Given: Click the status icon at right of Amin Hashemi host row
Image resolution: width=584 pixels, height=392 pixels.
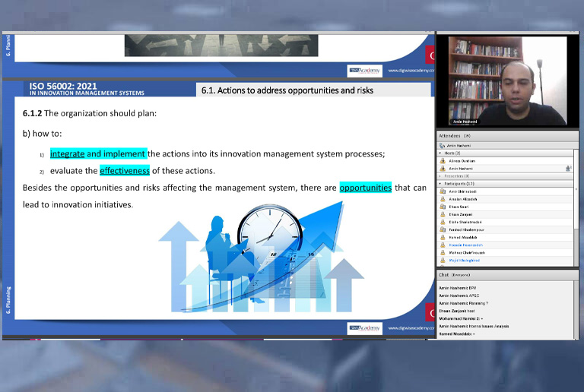Looking at the screenshot, I should click(x=568, y=169).
